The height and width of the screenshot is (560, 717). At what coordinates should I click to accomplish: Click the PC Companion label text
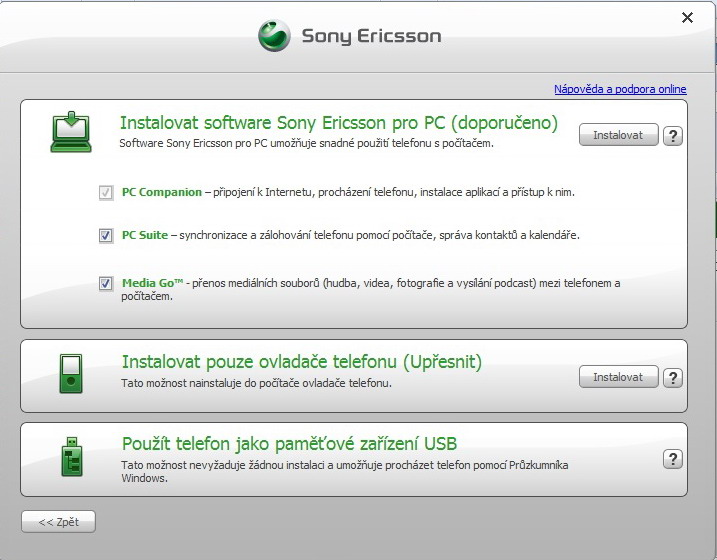point(162,192)
